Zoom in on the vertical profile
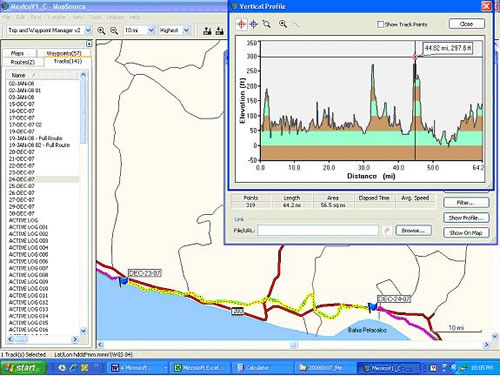Viewport: 500px width, 376px height. tap(283, 24)
